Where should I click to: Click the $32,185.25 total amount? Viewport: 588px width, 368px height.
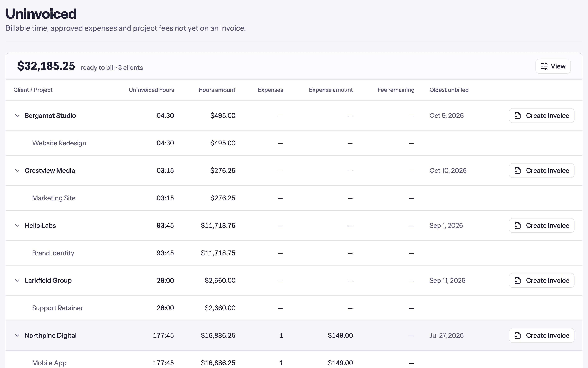(46, 66)
